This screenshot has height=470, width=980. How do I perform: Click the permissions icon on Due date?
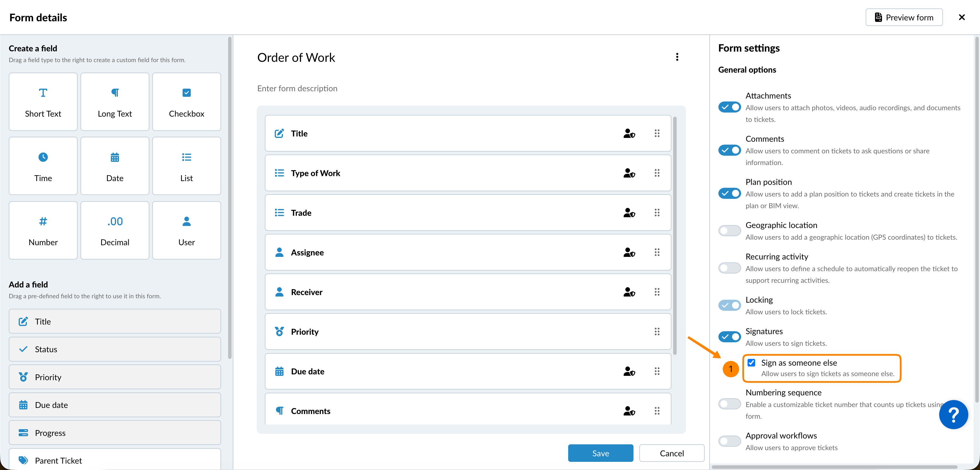click(x=629, y=371)
